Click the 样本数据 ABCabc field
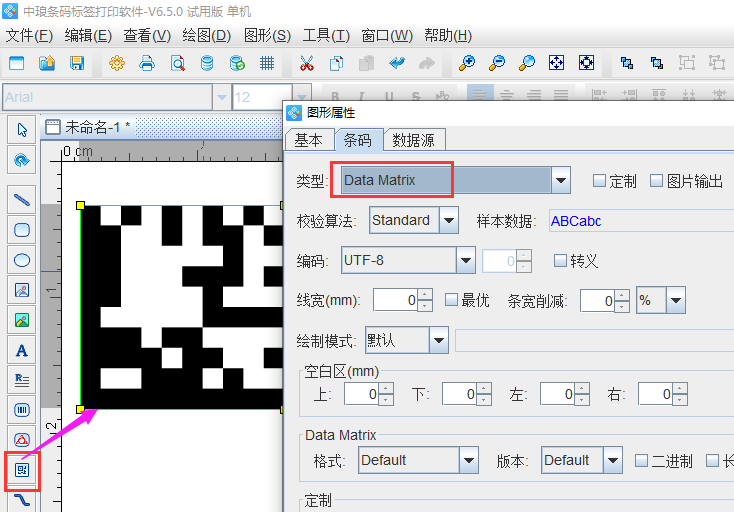This screenshot has height=512, width=734. pyautogui.click(x=641, y=221)
